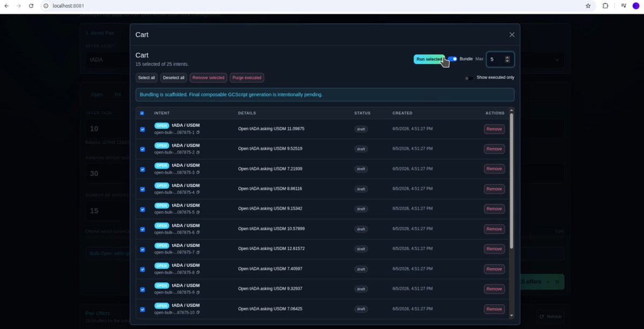644x329 pixels.
Task: Focus the Max bundle number field
Action: tap(500, 59)
